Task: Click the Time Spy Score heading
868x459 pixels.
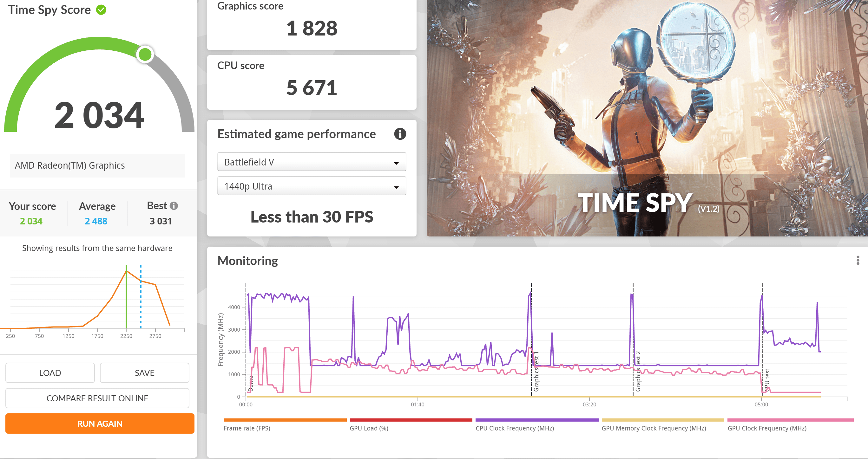Action: pyautogui.click(x=49, y=10)
